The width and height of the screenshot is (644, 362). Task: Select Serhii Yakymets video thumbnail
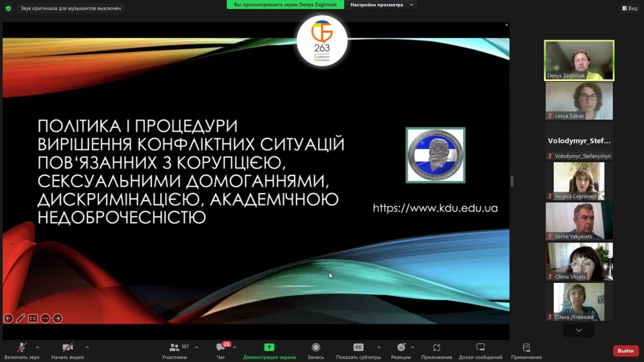point(579,221)
